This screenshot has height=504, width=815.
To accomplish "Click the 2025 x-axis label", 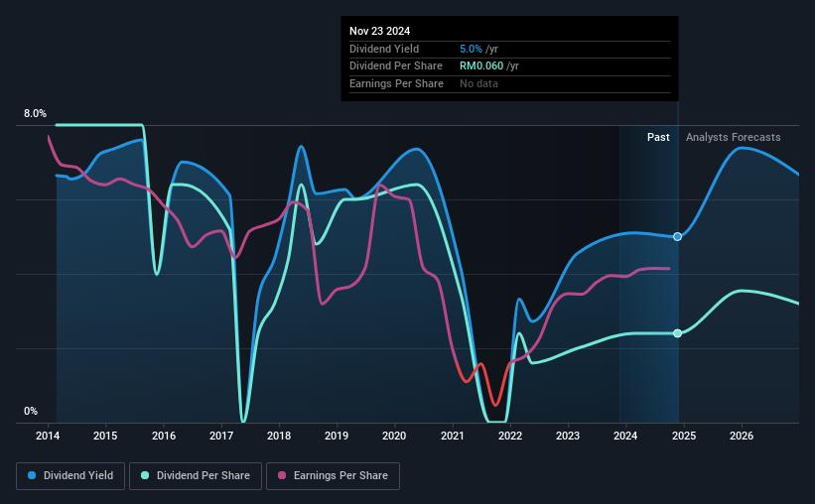I will tap(684, 436).
